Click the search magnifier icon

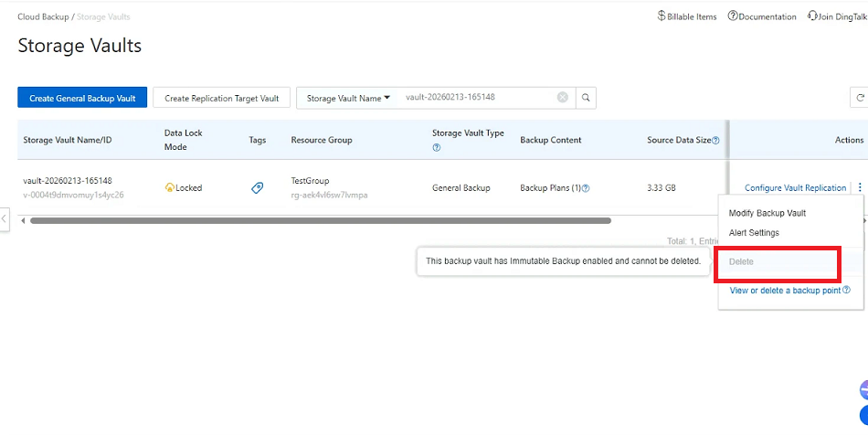click(x=587, y=98)
